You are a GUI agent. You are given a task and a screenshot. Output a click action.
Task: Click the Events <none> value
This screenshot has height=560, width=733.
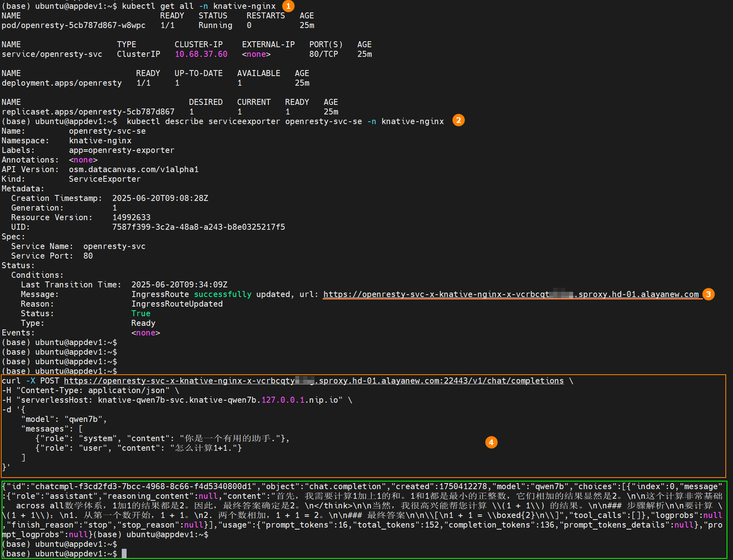pyautogui.click(x=146, y=333)
